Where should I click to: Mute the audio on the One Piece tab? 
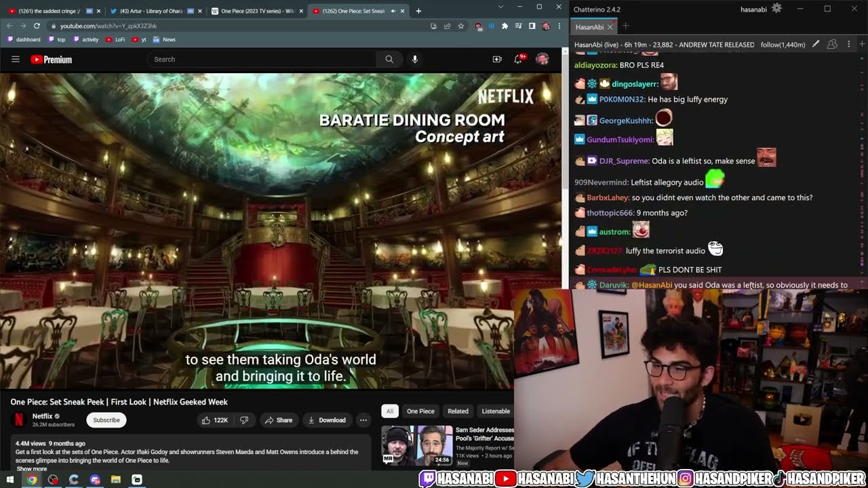pyautogui.click(x=393, y=11)
